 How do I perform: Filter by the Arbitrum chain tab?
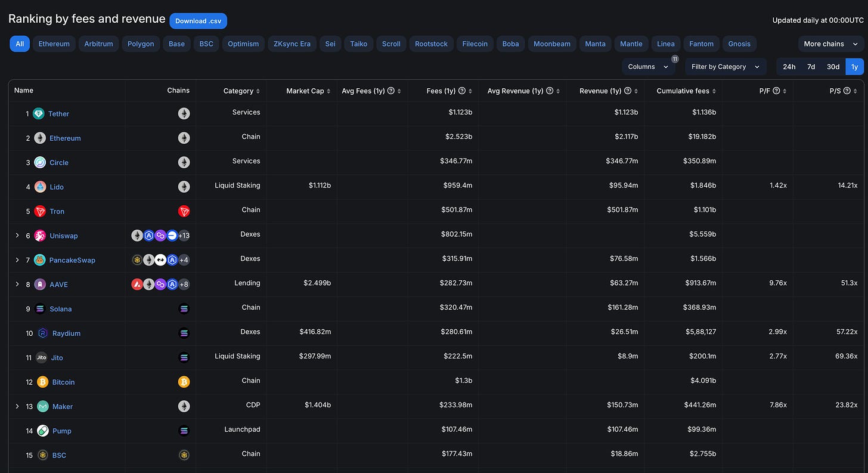[x=98, y=44]
